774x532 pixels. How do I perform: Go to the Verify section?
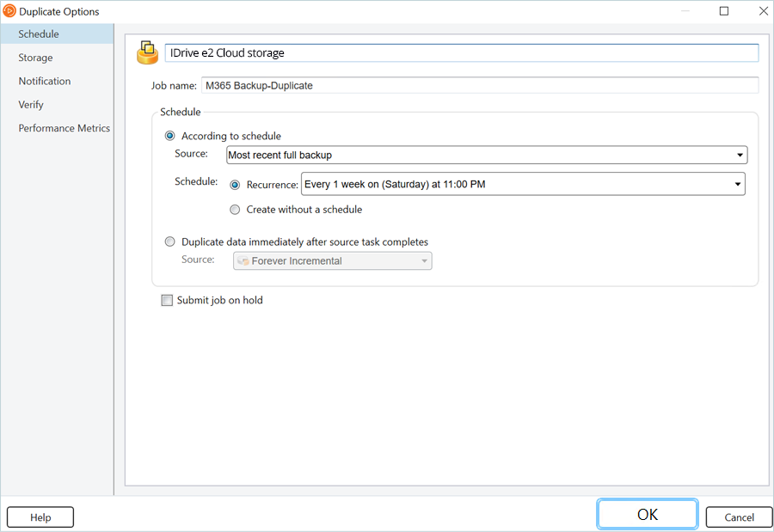click(x=31, y=105)
